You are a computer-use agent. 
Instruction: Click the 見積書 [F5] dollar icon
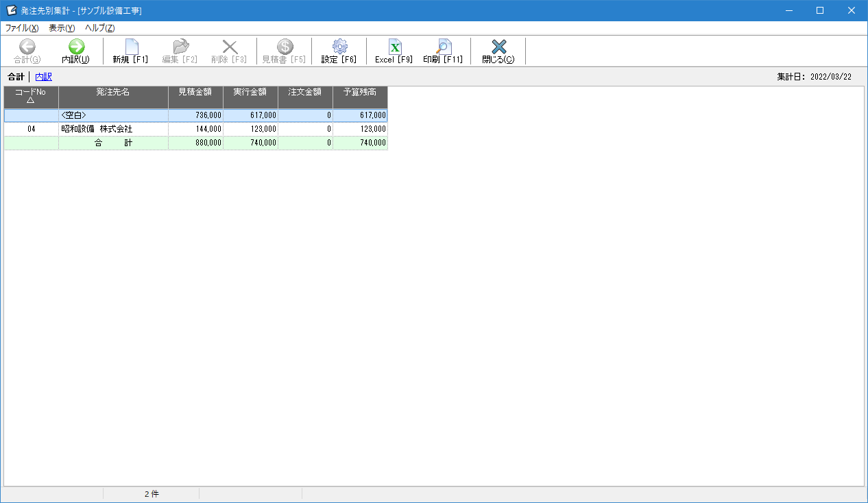coord(285,47)
